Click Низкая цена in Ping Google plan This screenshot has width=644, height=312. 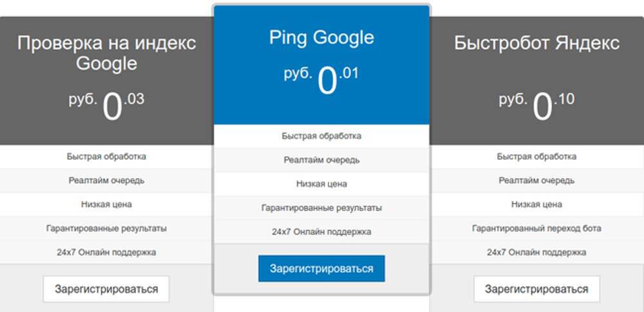[x=321, y=184]
